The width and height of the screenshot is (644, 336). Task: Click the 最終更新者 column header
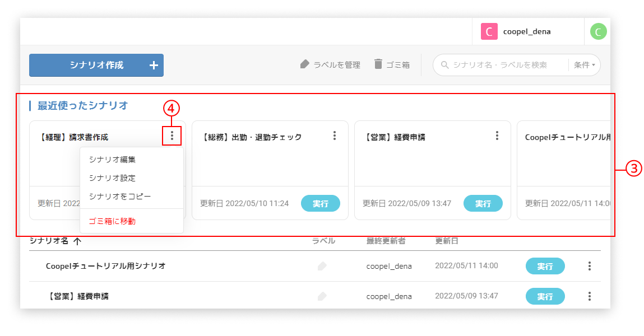tap(386, 241)
